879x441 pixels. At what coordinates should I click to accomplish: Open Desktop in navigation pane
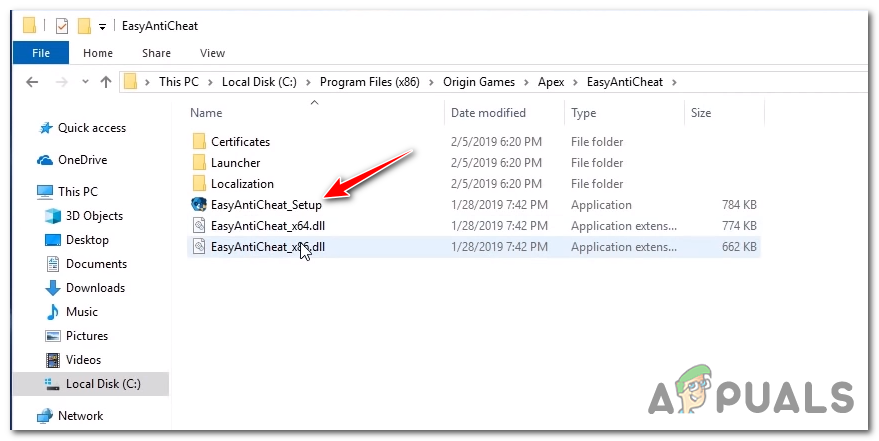tap(87, 240)
